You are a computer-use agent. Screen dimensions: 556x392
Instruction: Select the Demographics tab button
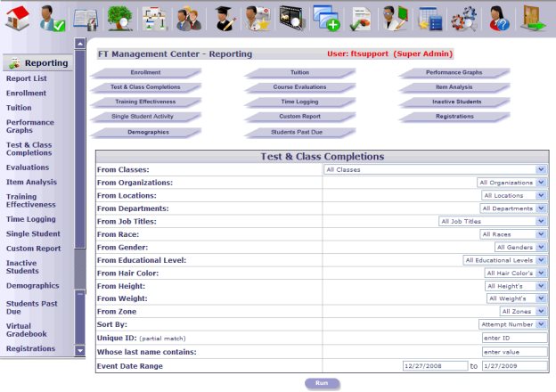point(146,132)
